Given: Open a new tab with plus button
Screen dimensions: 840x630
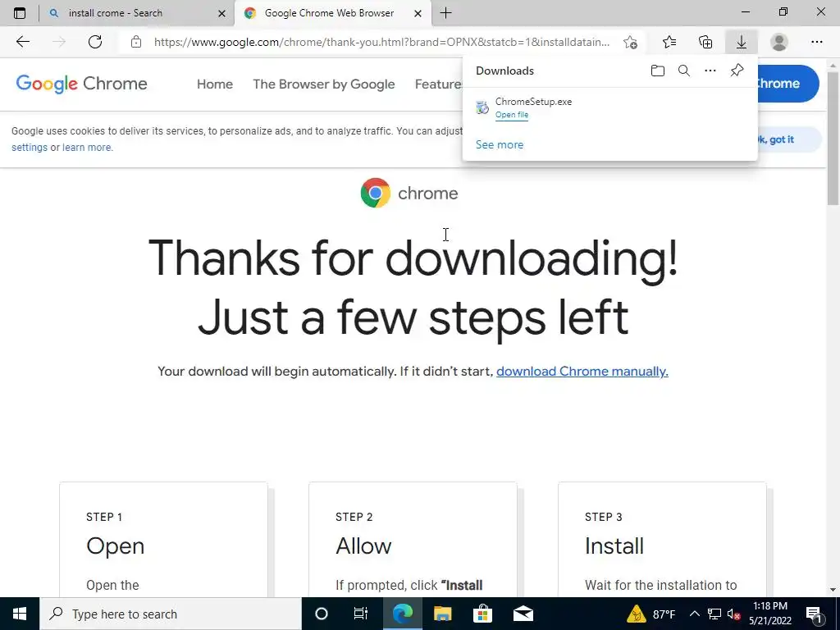Looking at the screenshot, I should 445,13.
